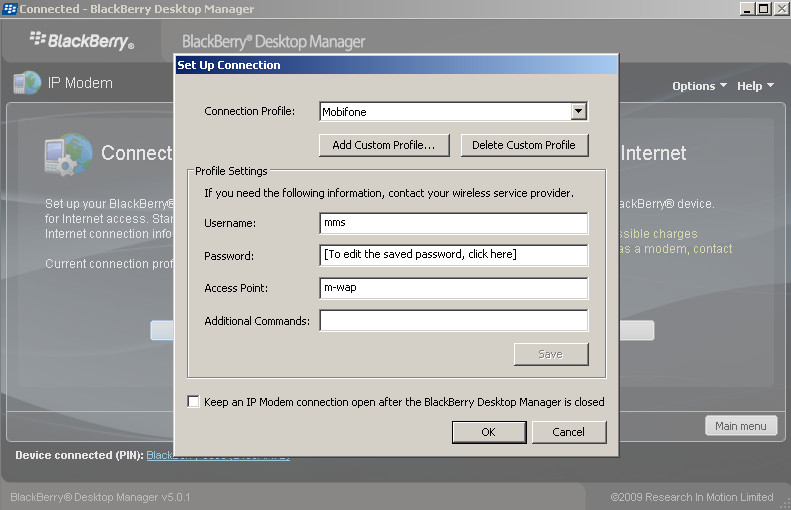Screen dimensions: 791x510
Task: Click the title bar BlackBerry app icon
Action: coord(10,9)
